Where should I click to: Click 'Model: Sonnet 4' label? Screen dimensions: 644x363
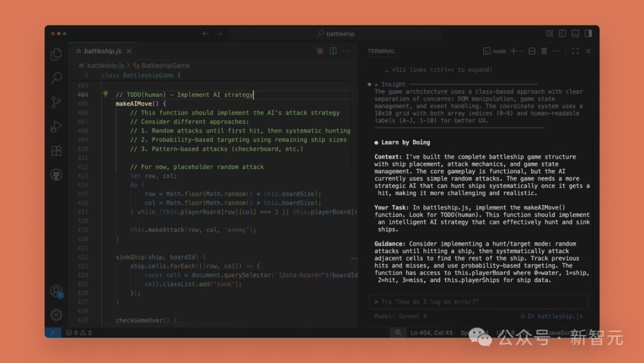coord(401,316)
